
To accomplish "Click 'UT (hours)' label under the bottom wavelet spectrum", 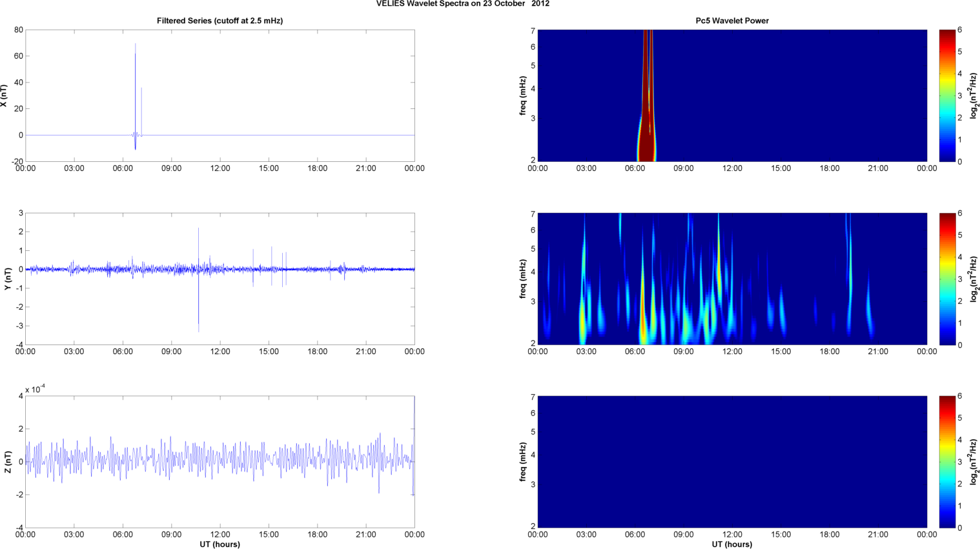I will pyautogui.click(x=732, y=544).
